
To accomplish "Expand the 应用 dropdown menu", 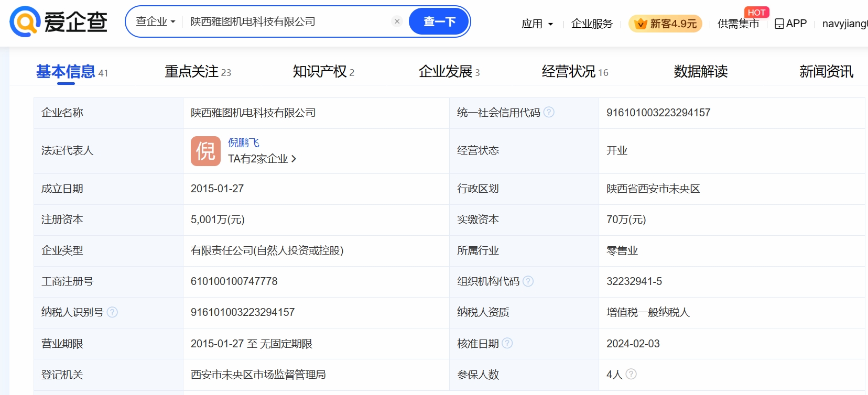I will [x=537, y=24].
